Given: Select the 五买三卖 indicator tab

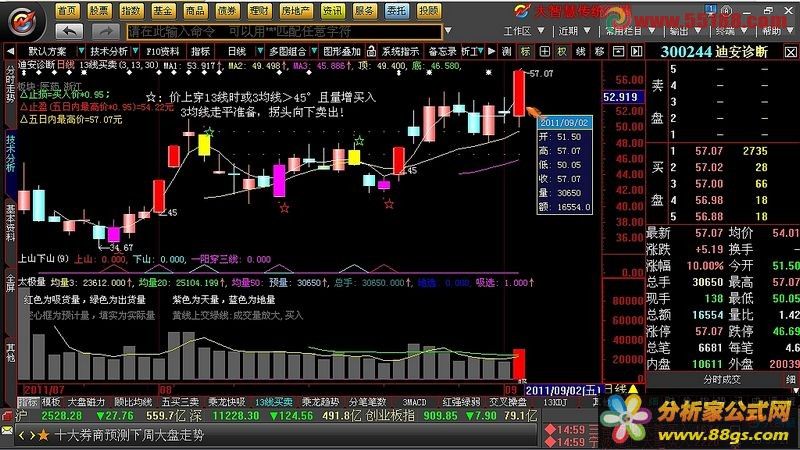Looking at the screenshot, I should click(x=180, y=402).
